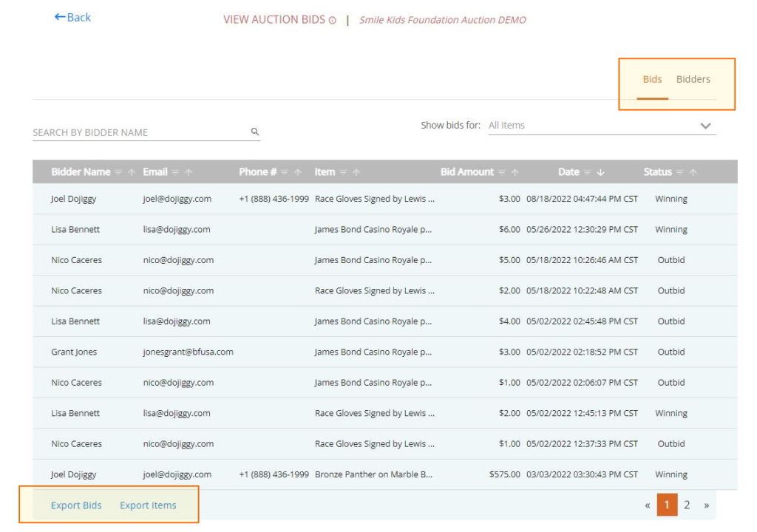Switch to the Bids tab
The width and height of the screenshot is (757, 532).
[652, 79]
